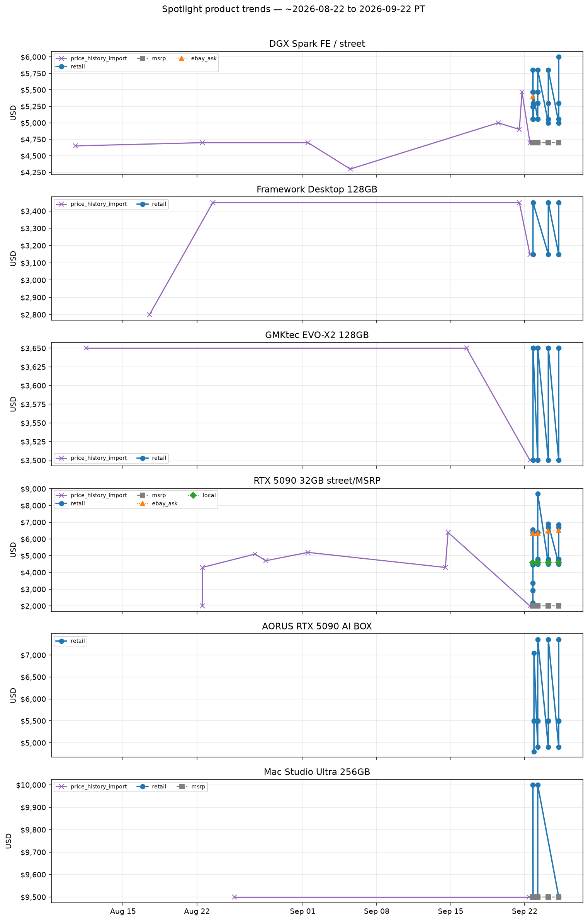Viewport: 588px width, 921px height.
Task: Click the orange ebay_ask triangle marker in DGX Spark
Action: point(533,97)
